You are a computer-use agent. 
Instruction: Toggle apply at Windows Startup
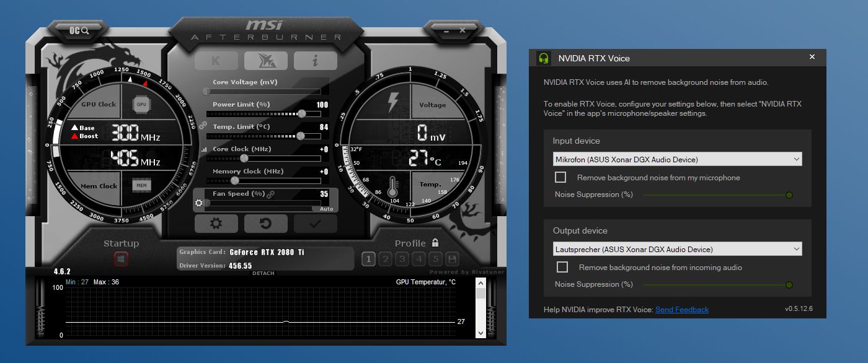click(x=121, y=258)
